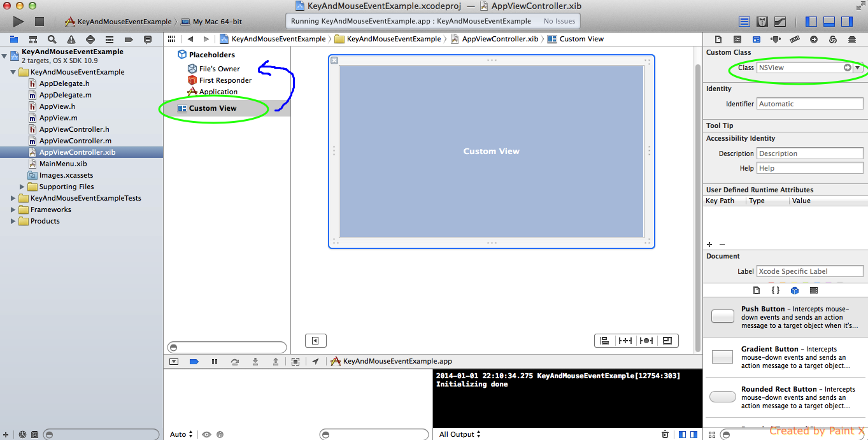The width and height of the screenshot is (868, 440).
Task: Remove a user defined runtime attribute
Action: pos(722,245)
